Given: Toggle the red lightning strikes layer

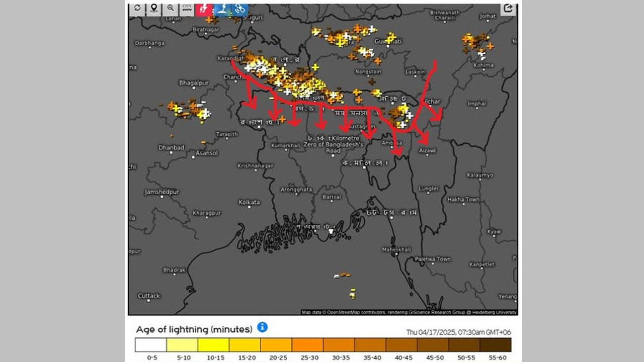Looking at the screenshot, I should tap(204, 9).
